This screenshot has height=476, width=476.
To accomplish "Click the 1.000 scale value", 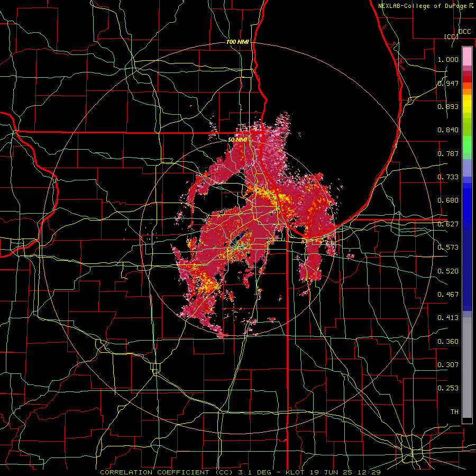I will coord(448,59).
